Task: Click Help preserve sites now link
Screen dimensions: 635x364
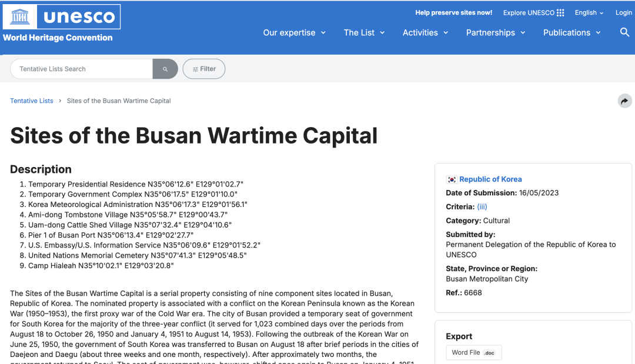Action: click(453, 13)
